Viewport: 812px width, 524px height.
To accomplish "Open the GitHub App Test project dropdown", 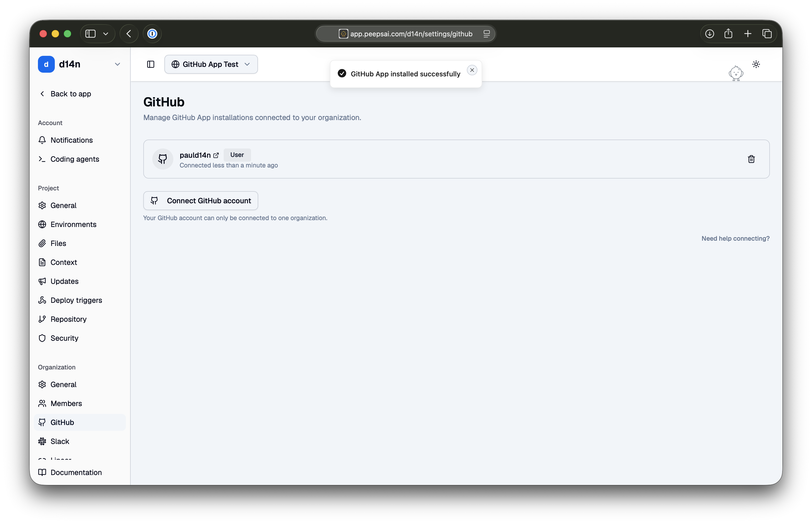I will click(x=211, y=64).
